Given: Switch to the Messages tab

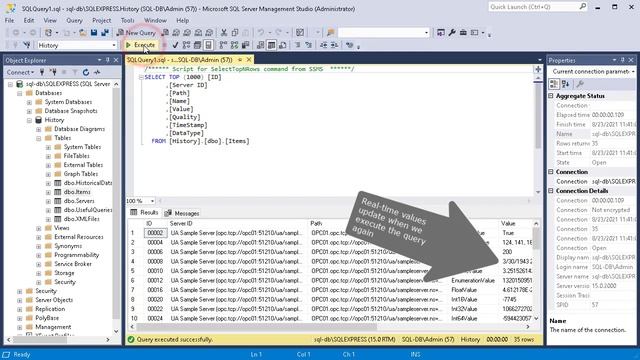Looking at the screenshot, I should pos(182,213).
